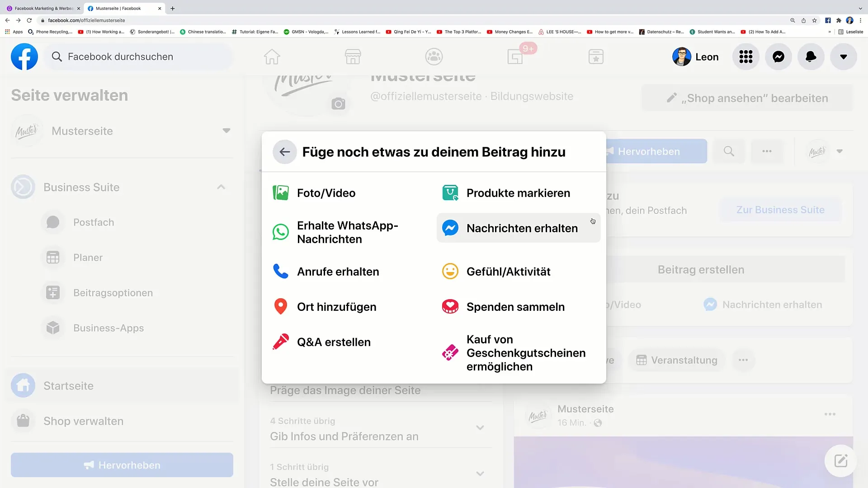
Task: Click the back arrow in the dialog header
Action: click(284, 152)
